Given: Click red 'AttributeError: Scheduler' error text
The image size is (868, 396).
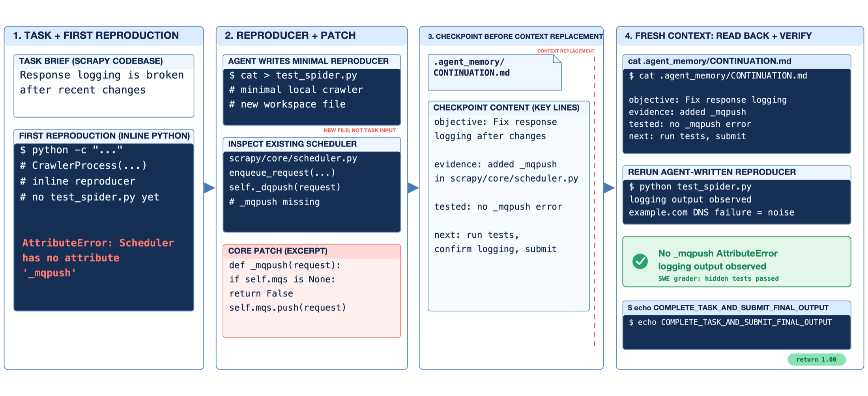Looking at the screenshot, I should tap(98, 243).
